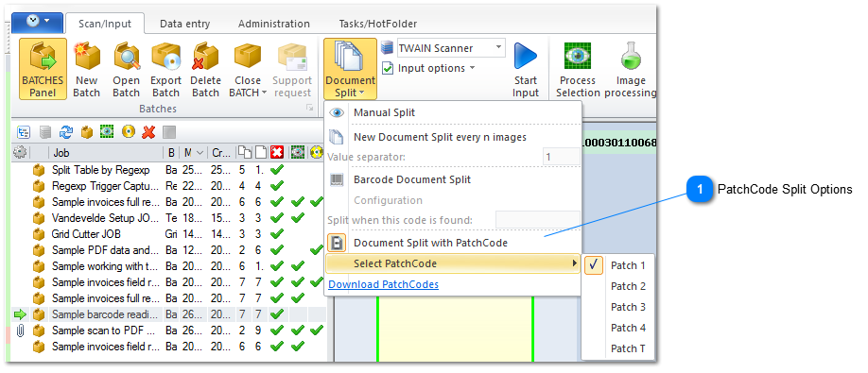Image resolution: width=868 pixels, height=373 pixels.
Task: Click the Export Batch icon
Action: [166, 57]
